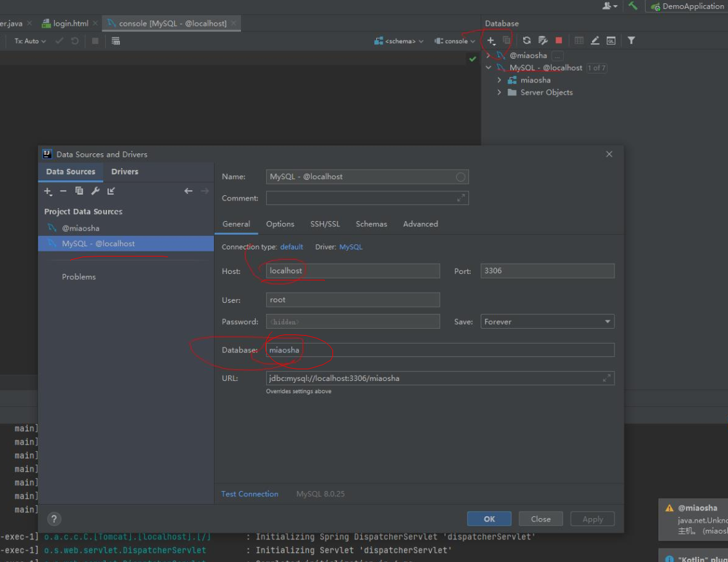Open the Advanced tab
The width and height of the screenshot is (728, 562).
pos(420,224)
